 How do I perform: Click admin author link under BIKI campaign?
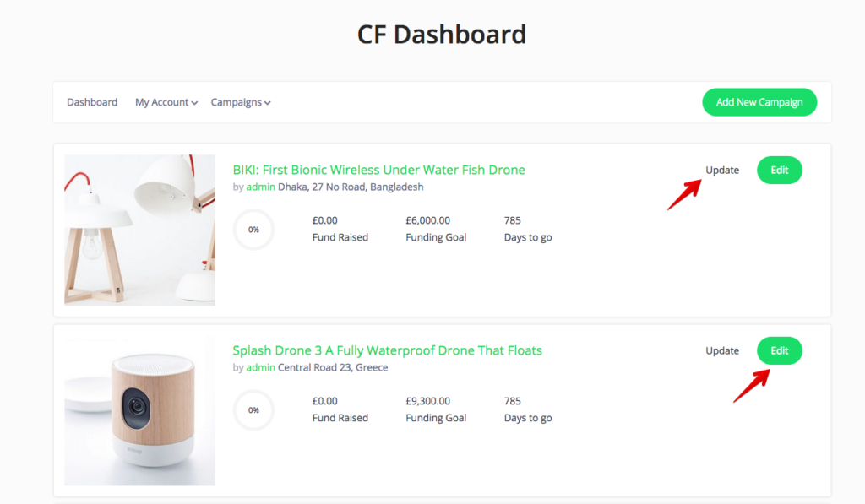click(260, 187)
